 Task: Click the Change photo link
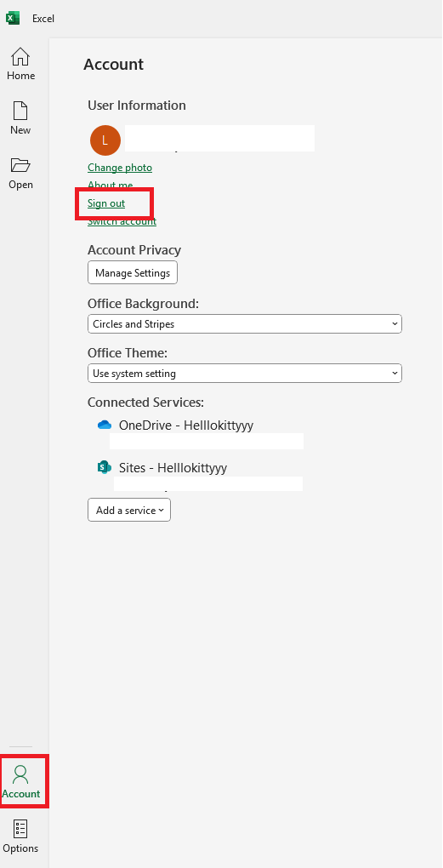click(x=119, y=167)
